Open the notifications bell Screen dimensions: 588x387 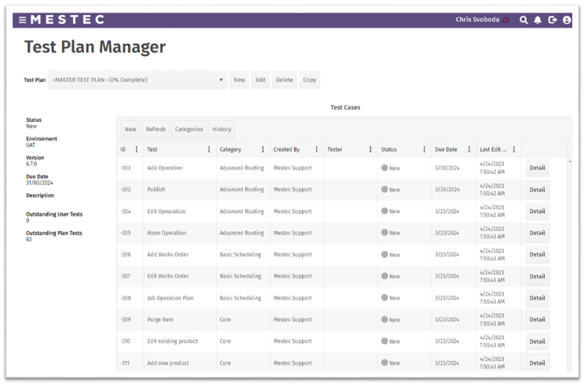coord(538,20)
